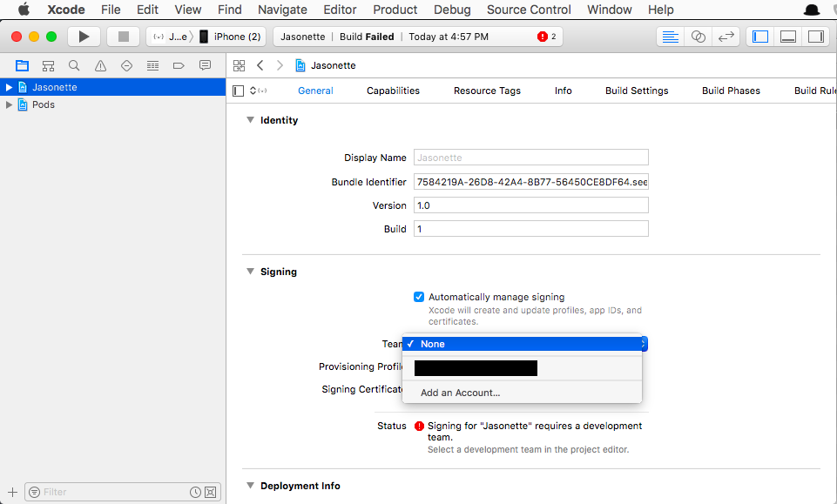Focus the navigator Filter field
837x504 pixels.
122,493
